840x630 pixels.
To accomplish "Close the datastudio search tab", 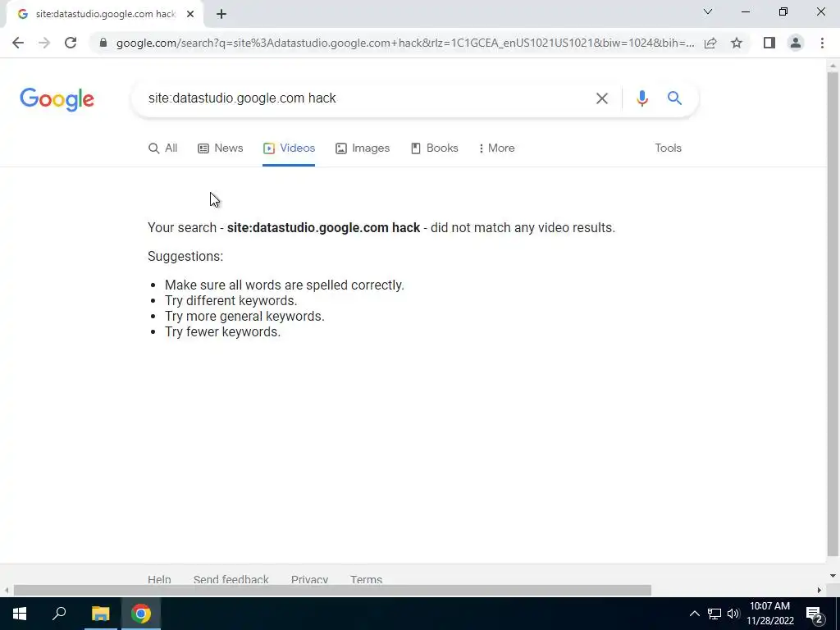I will tap(190, 14).
